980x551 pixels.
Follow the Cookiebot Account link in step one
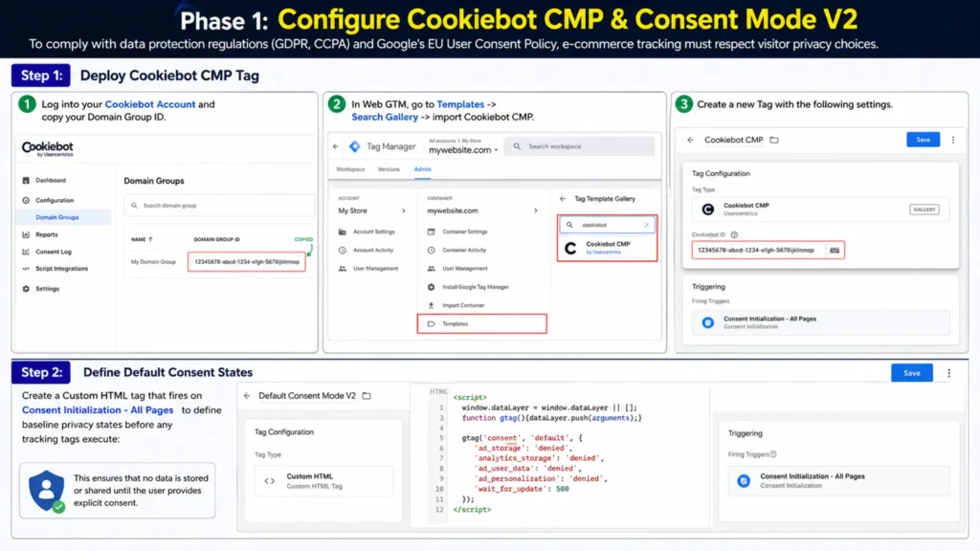[150, 104]
